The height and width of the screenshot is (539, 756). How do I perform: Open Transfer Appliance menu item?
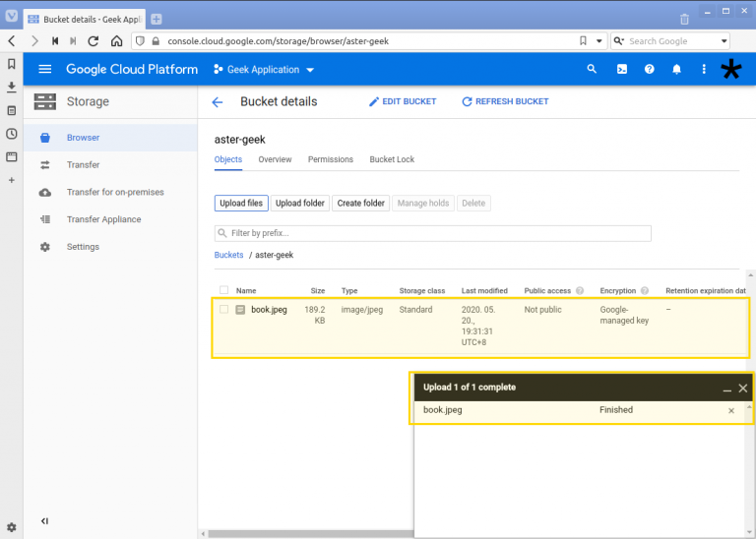pos(110,219)
